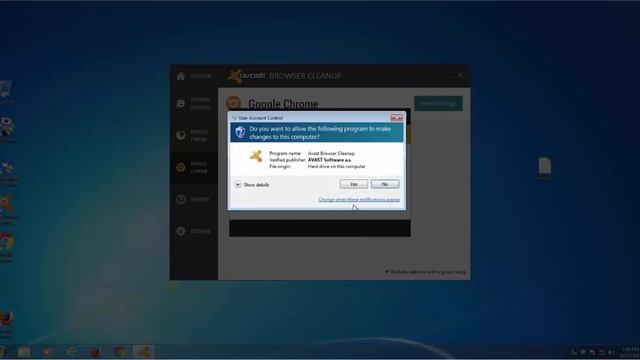Open Google Chrome from the taskbar
This screenshot has height=360, width=640.
click(120, 351)
